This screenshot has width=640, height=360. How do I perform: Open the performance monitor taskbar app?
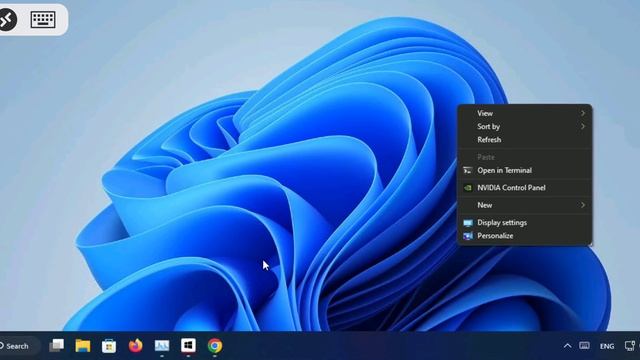click(x=162, y=346)
